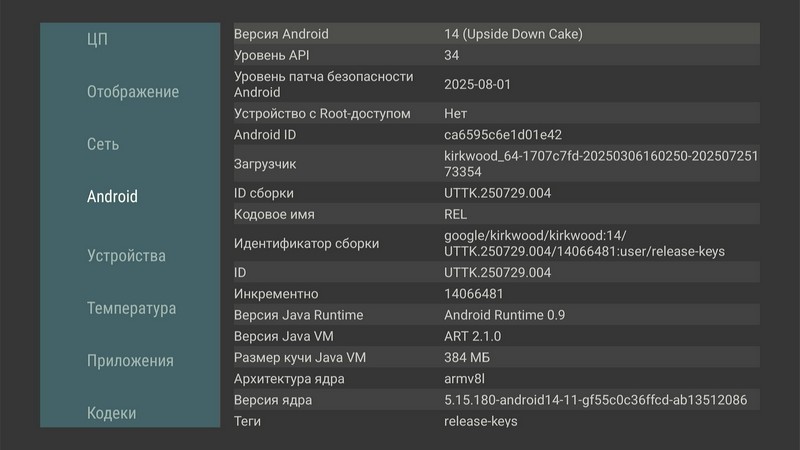Screen dimensions: 800x450
Task: Click the Версия Java Runtime row
Action: [x=496, y=315]
